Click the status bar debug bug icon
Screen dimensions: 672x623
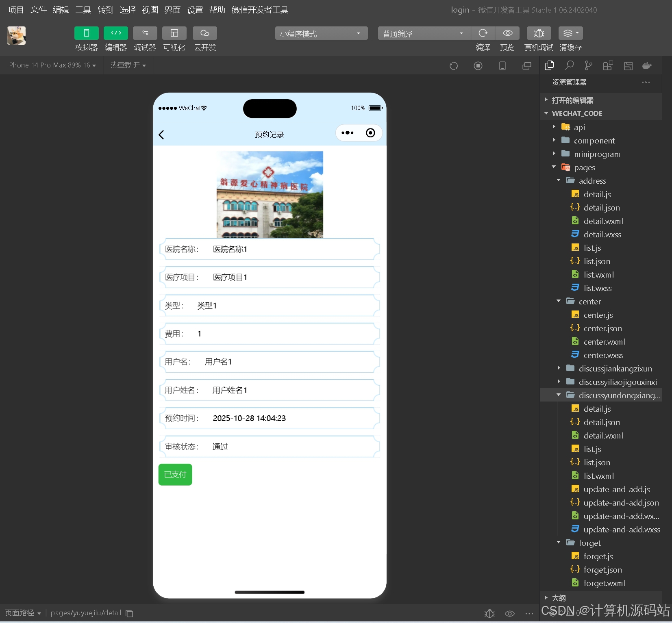pyautogui.click(x=489, y=614)
